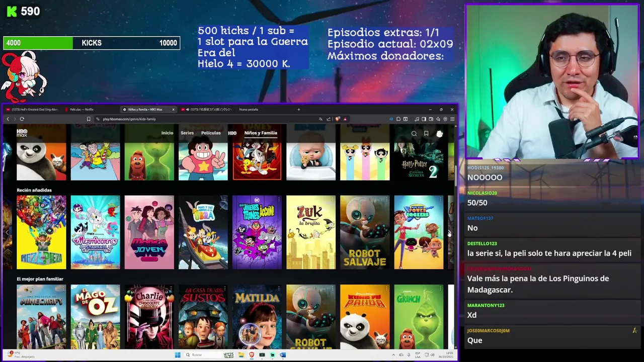Show hidden system tray icons chevron
Image resolution: width=644 pixels, height=362 pixels.
[394, 355]
